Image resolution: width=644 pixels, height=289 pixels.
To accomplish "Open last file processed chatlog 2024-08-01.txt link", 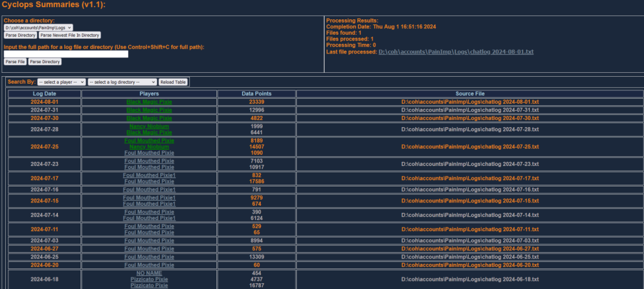I will click(456, 51).
